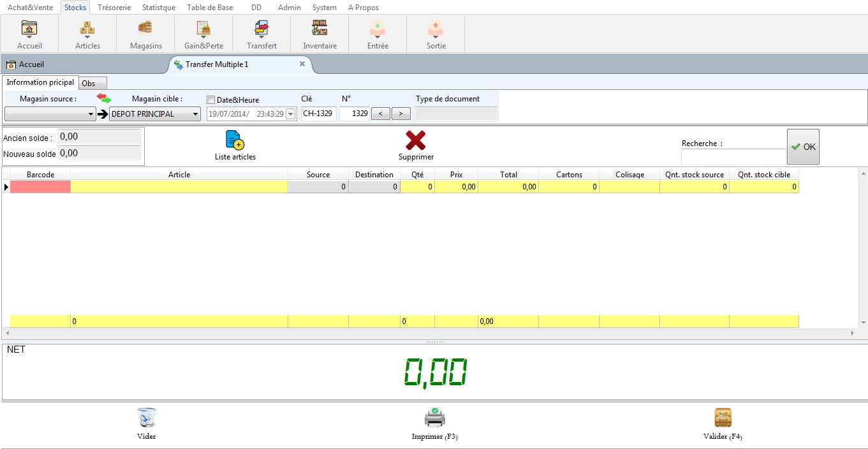Image resolution: width=868 pixels, height=449 pixels.
Task: Click the Valider (F4) icon
Action: (x=722, y=418)
